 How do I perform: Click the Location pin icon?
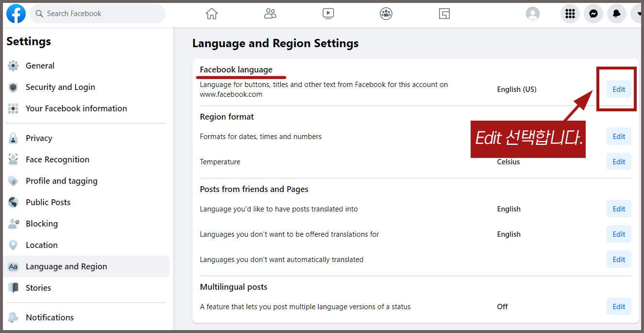point(13,245)
